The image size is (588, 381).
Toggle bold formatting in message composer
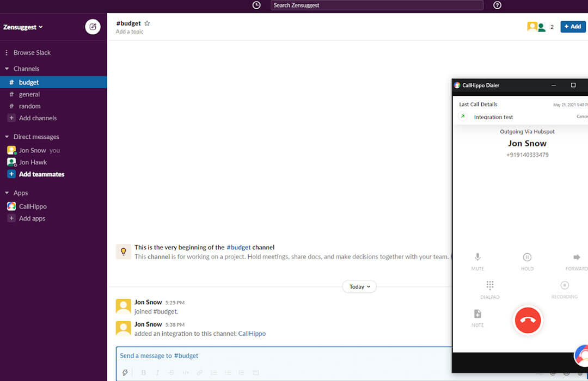click(144, 372)
